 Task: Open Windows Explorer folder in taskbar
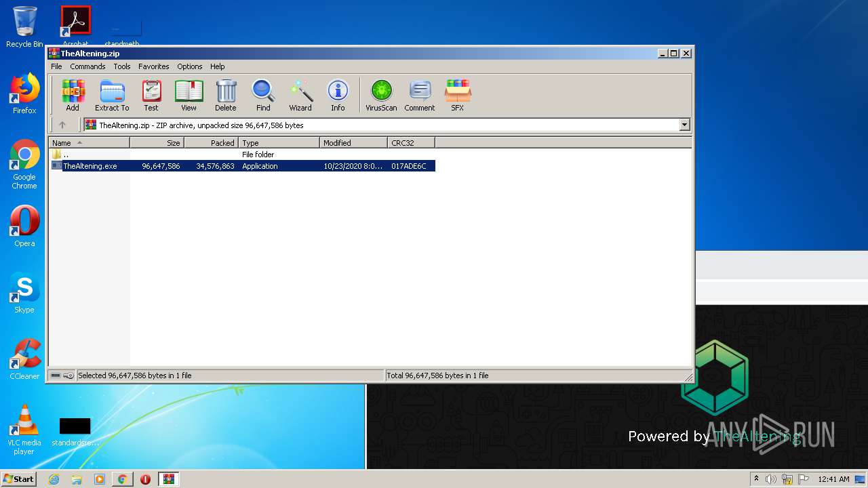click(x=77, y=479)
